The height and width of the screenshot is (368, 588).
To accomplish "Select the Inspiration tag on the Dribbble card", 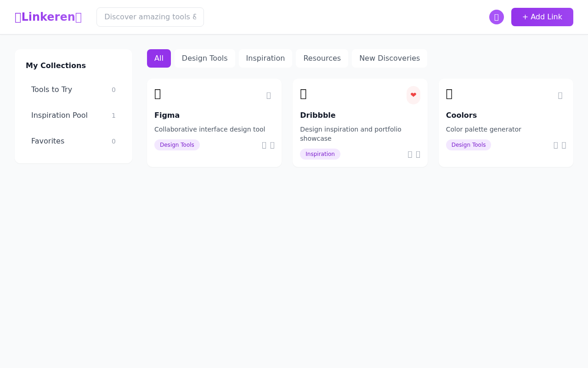I will tap(320, 154).
